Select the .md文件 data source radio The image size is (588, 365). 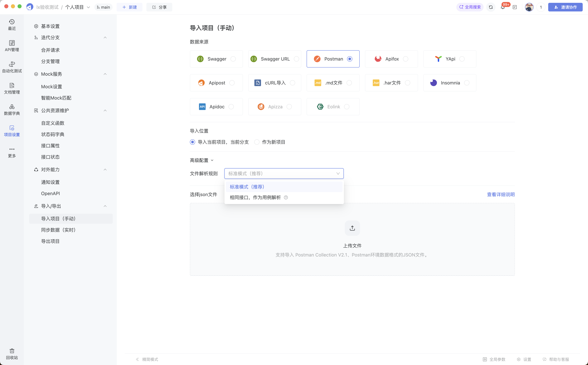click(349, 83)
